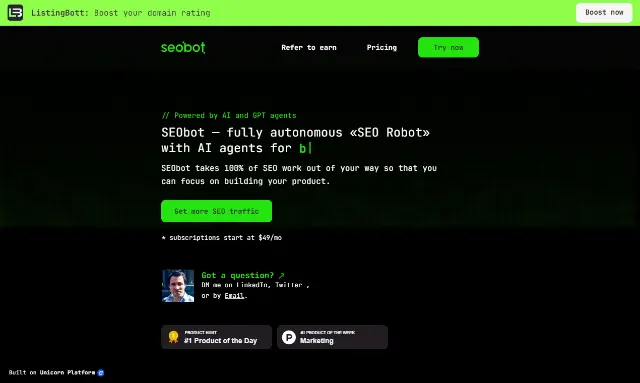Go to Pricing in the navigation
Image resolution: width=640 pixels, height=383 pixels.
click(x=382, y=47)
